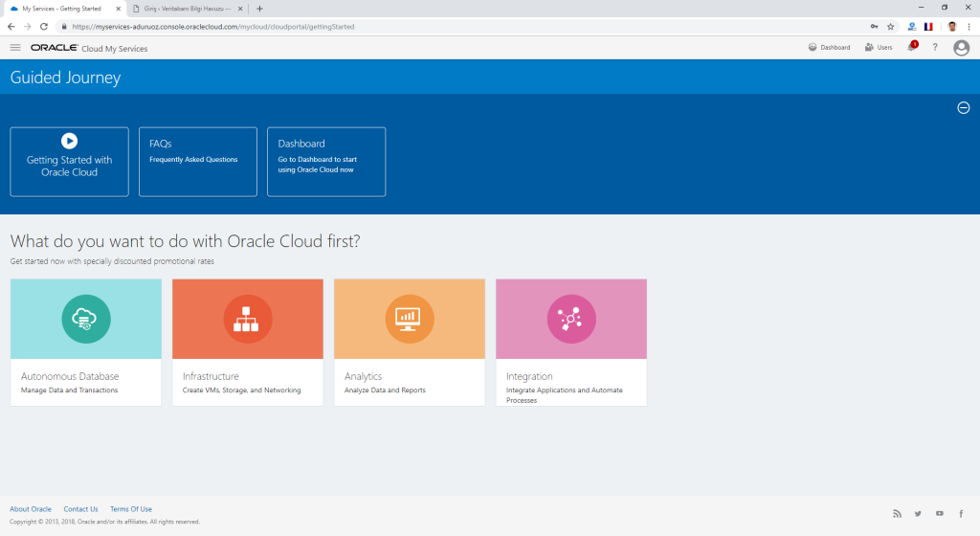The image size is (980, 536).
Task: Click the Frequently Asked Questions subtitle
Action: click(193, 159)
